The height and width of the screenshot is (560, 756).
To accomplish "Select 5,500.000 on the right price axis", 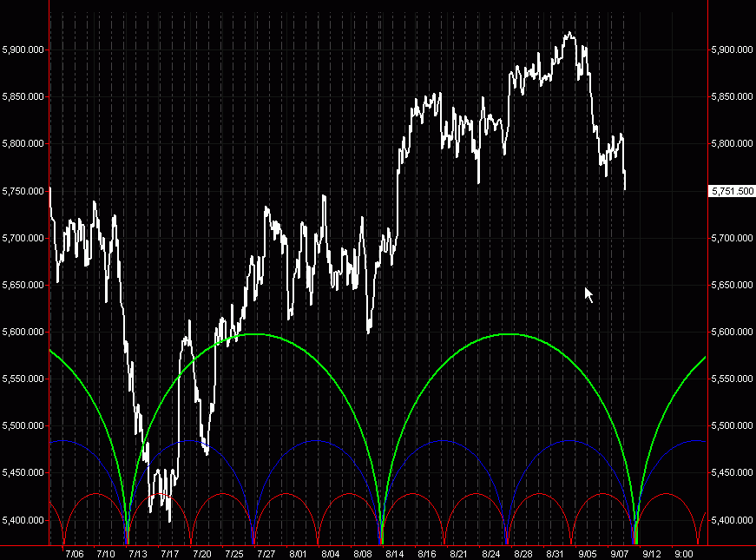I will click(732, 426).
